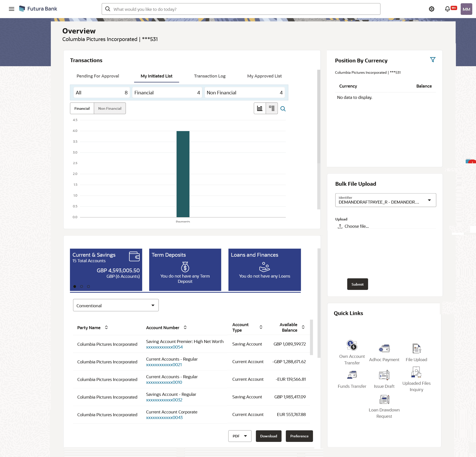Focus the 'What would you like to do today?' search field
This screenshot has width=476, height=457.
241,9
